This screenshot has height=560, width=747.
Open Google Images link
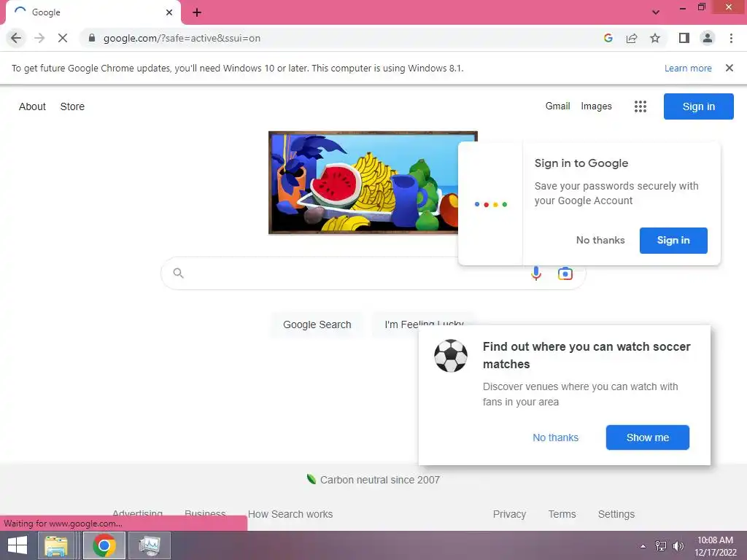tap(596, 106)
